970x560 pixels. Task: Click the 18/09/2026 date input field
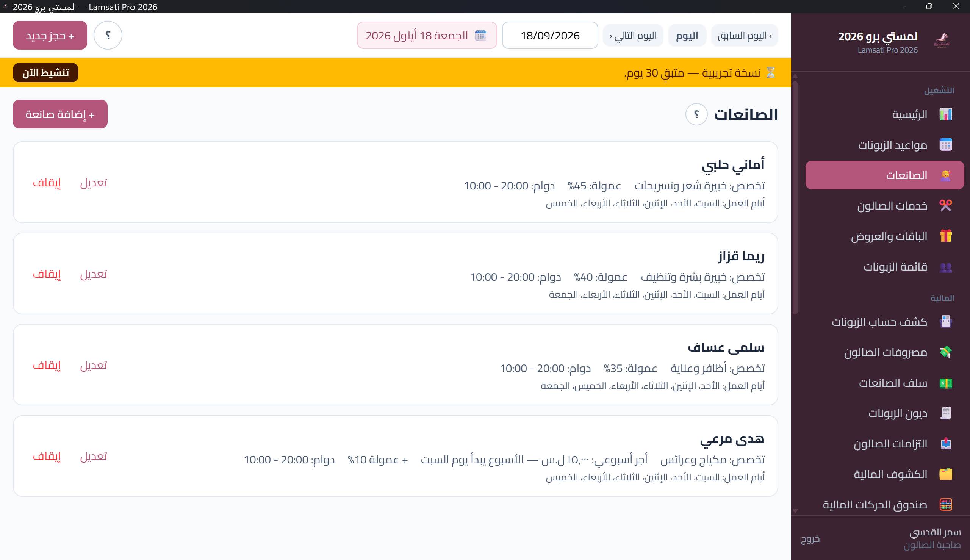[550, 35]
